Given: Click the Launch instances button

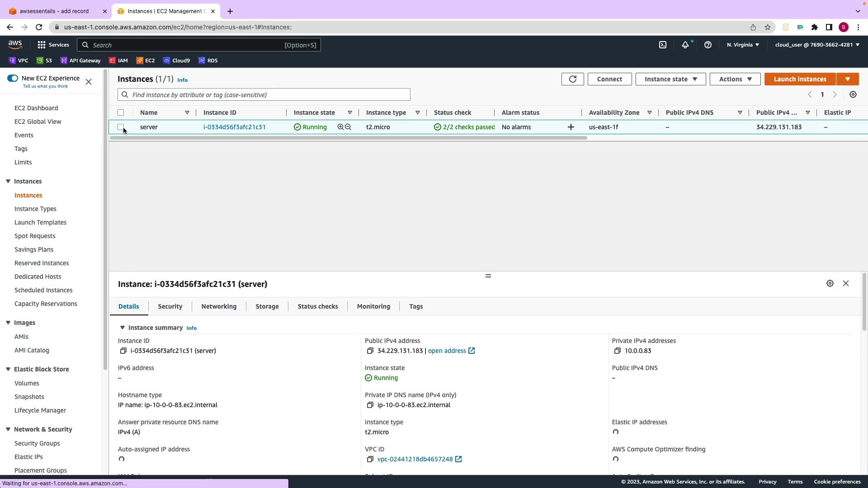Looking at the screenshot, I should pyautogui.click(x=800, y=79).
